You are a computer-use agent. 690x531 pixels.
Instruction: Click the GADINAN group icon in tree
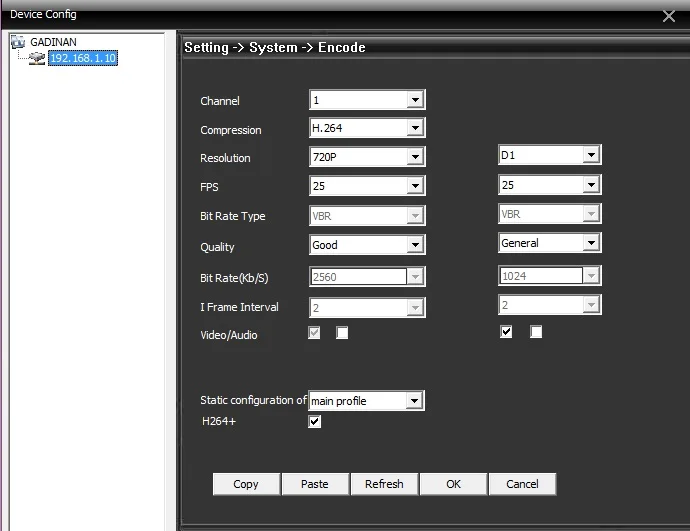[18, 42]
